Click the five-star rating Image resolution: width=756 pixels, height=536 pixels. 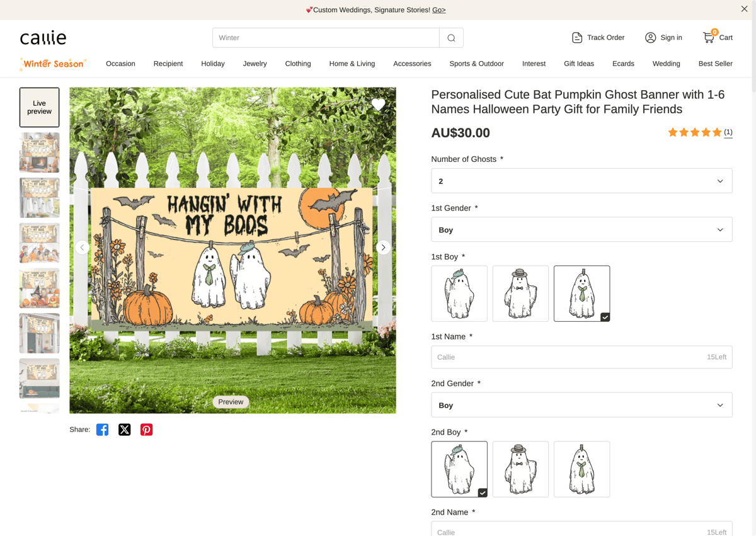pyautogui.click(x=694, y=132)
